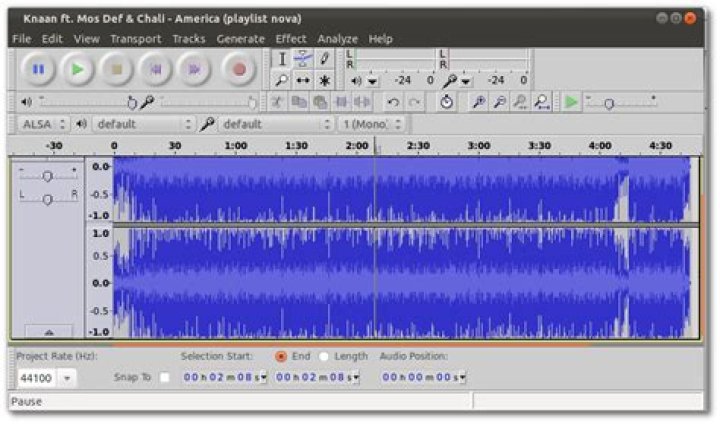Screen dimensions: 720x424
Task: Click the Fit Selection zoom icon
Action: pos(521,102)
